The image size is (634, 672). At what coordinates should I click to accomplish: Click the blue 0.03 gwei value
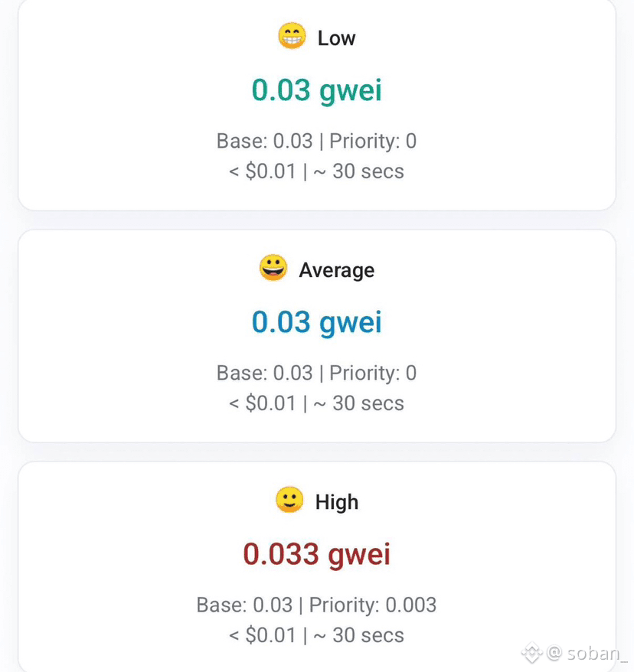317,322
